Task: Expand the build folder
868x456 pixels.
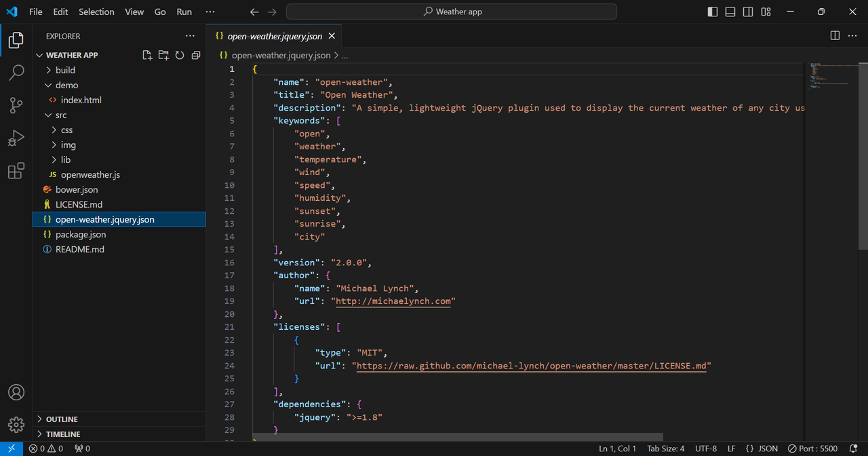Action: pyautogui.click(x=119, y=70)
